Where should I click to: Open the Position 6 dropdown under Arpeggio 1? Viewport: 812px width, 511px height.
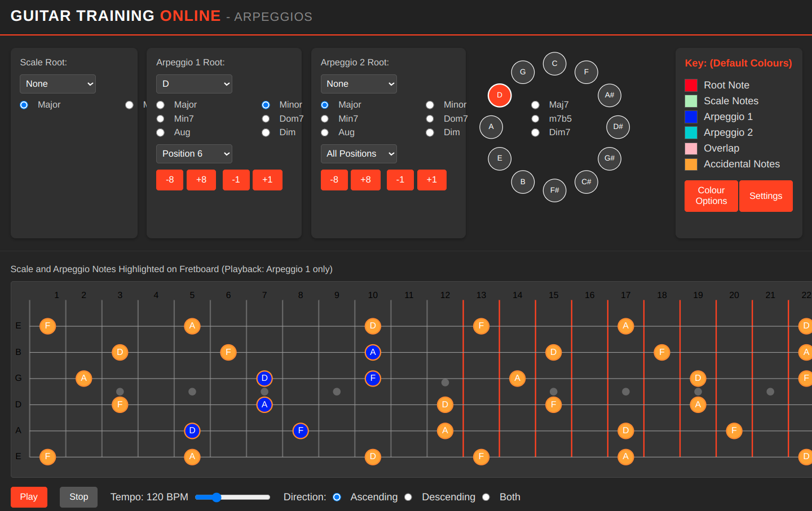coord(194,153)
